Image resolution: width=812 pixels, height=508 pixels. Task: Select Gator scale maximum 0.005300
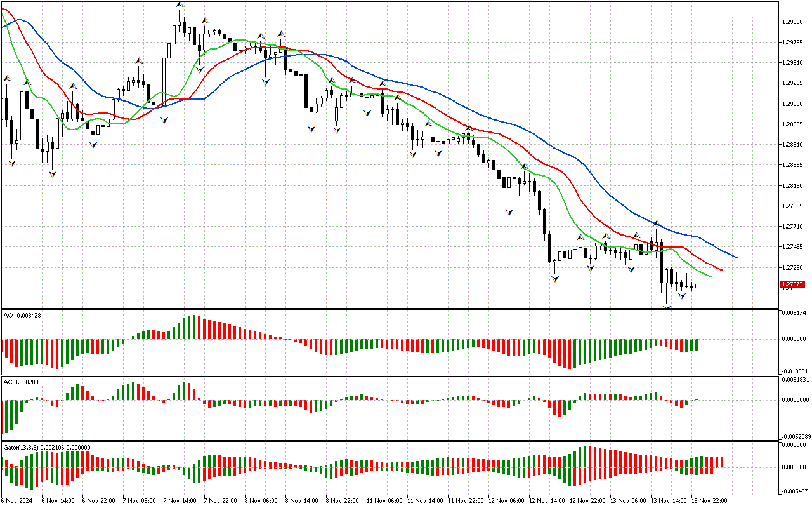(794, 445)
